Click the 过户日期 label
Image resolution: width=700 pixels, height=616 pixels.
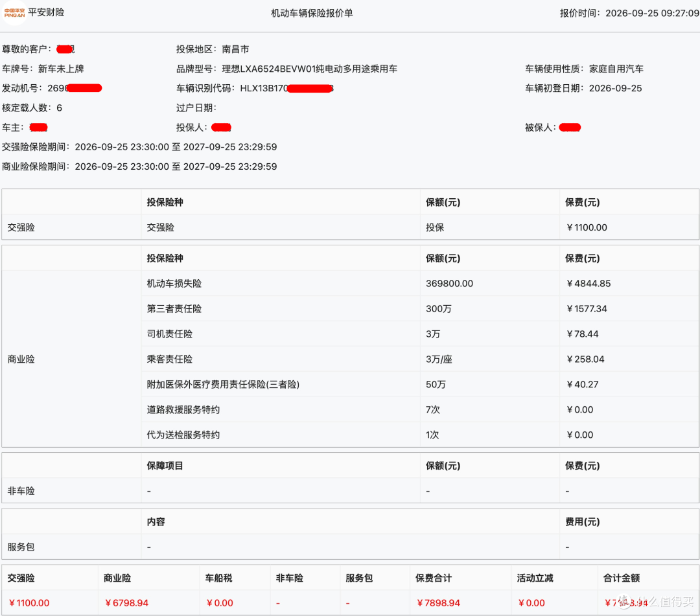click(x=196, y=108)
